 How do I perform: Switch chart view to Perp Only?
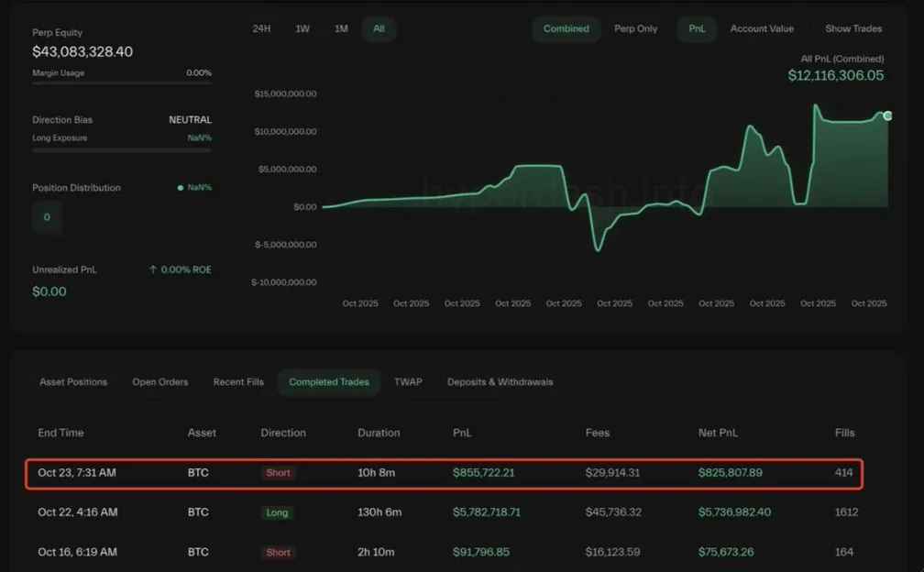point(635,28)
